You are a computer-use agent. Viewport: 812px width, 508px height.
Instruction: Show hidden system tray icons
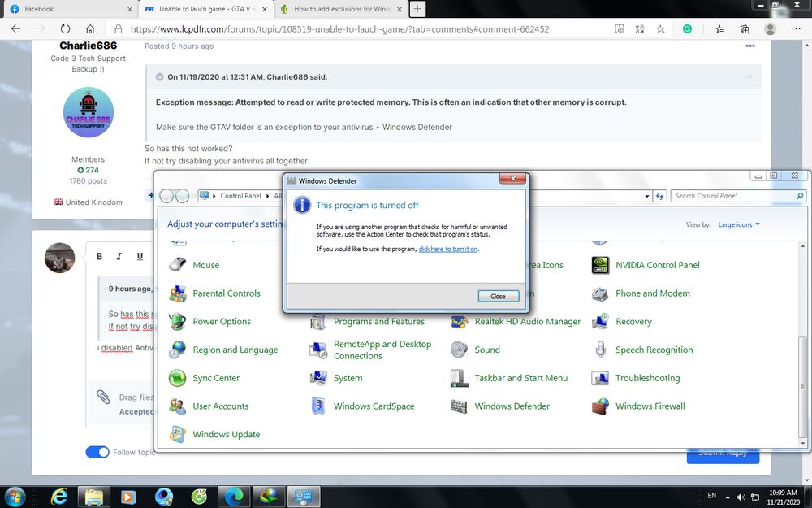coord(728,497)
